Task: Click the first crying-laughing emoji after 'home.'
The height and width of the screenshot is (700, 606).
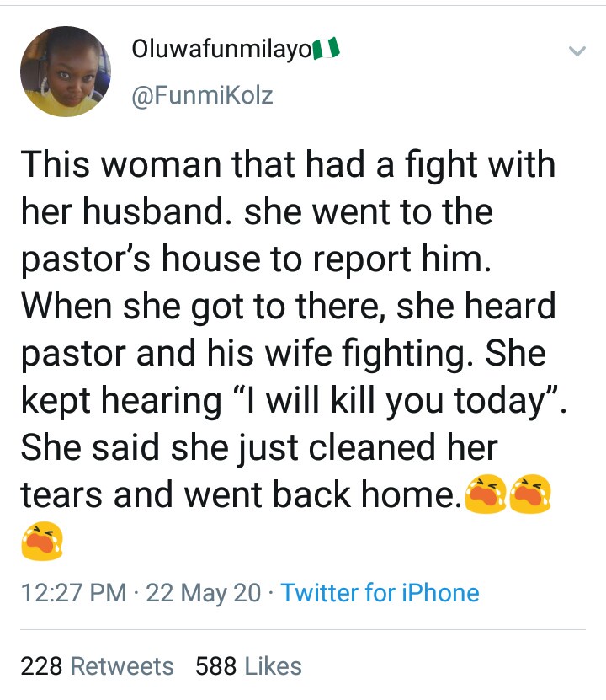Action: pyautogui.click(x=484, y=493)
